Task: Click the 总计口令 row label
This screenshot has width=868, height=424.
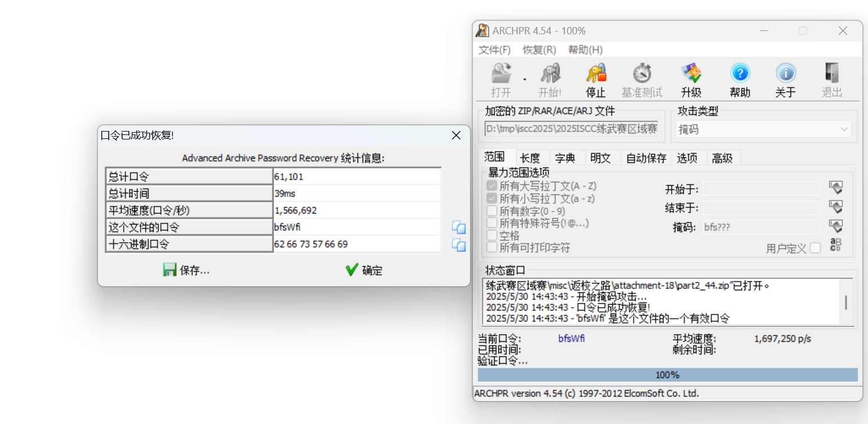Action: pos(189,177)
